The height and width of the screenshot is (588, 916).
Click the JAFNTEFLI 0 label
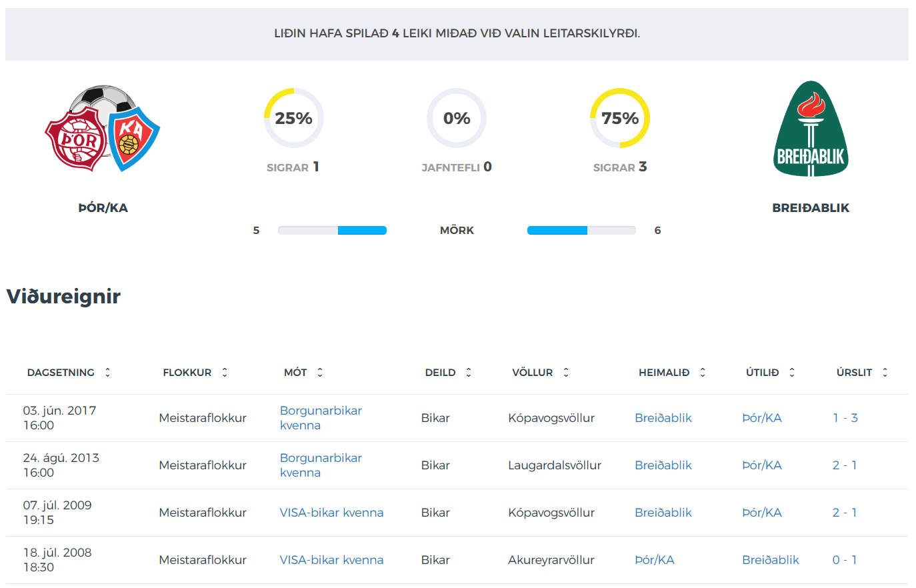coord(457,167)
